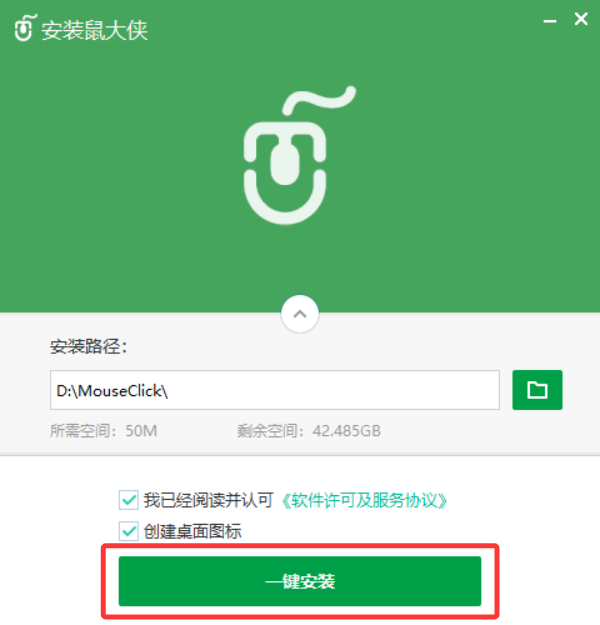The height and width of the screenshot is (625, 600).
Task: Click the 我已经阅读并认可 label text
Action: coord(208,500)
